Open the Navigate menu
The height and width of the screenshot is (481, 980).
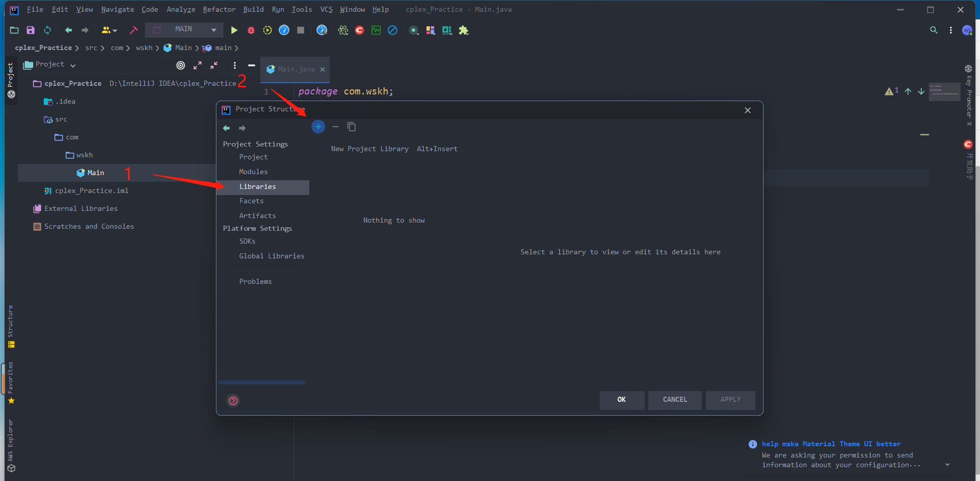117,9
